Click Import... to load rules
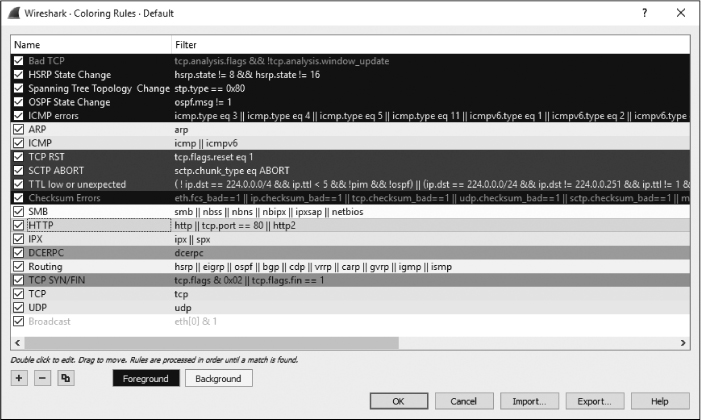Screen dimensions: 701x420 [529, 401]
